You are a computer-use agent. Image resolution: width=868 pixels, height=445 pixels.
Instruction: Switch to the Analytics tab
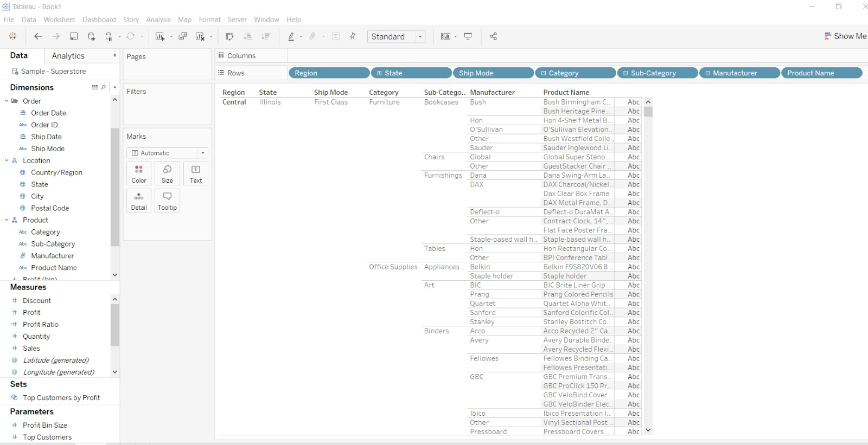(68, 56)
